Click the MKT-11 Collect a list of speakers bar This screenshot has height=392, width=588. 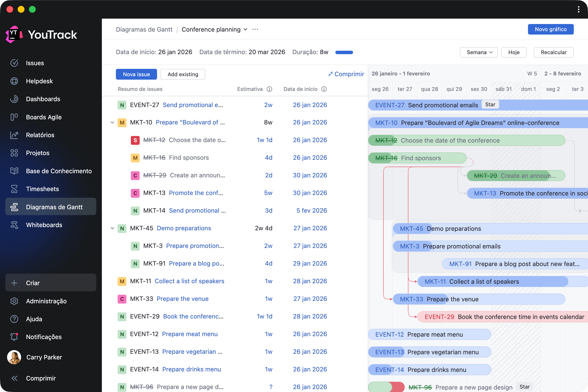coord(502,282)
